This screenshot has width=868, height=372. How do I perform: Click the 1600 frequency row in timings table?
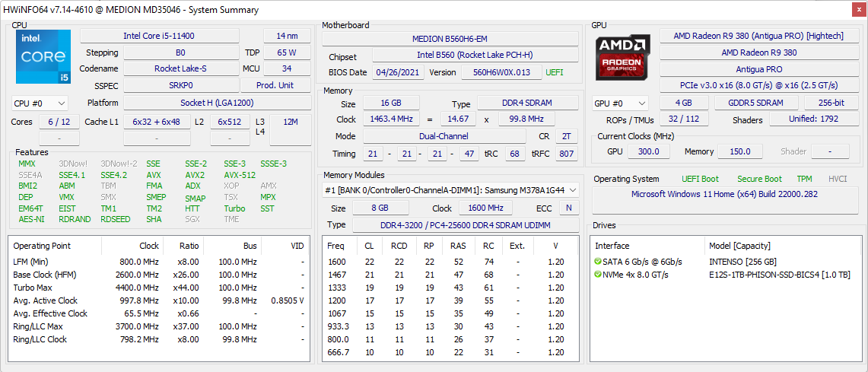pyautogui.click(x=450, y=261)
